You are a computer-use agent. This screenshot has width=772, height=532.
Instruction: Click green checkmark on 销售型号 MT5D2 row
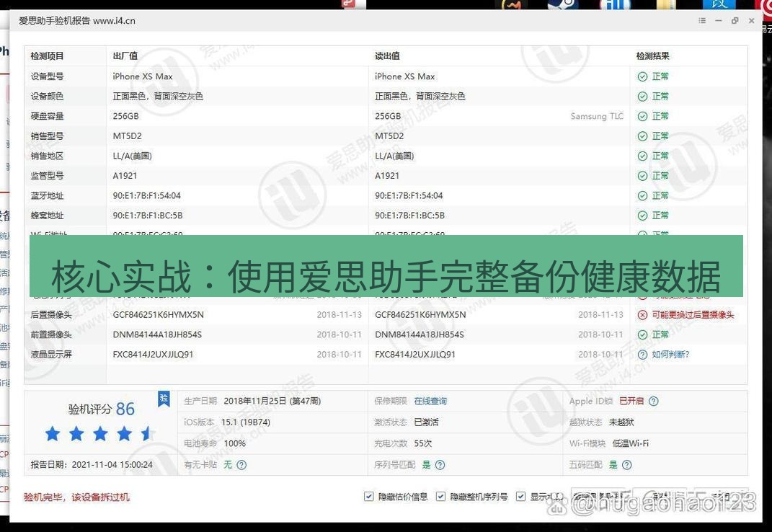[x=642, y=136]
